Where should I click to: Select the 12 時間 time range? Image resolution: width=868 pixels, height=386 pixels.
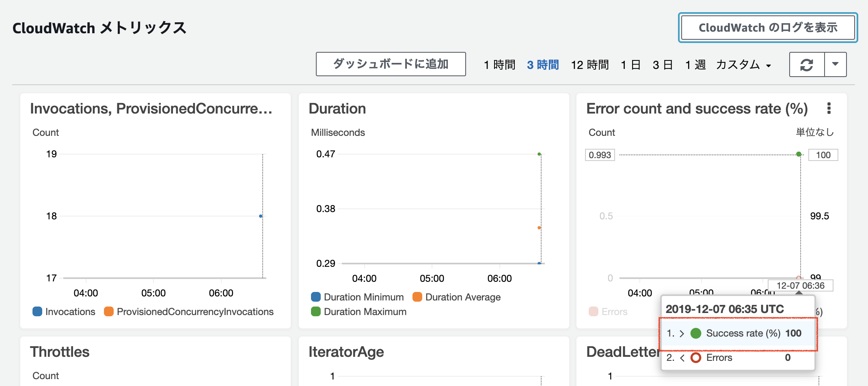[590, 65]
